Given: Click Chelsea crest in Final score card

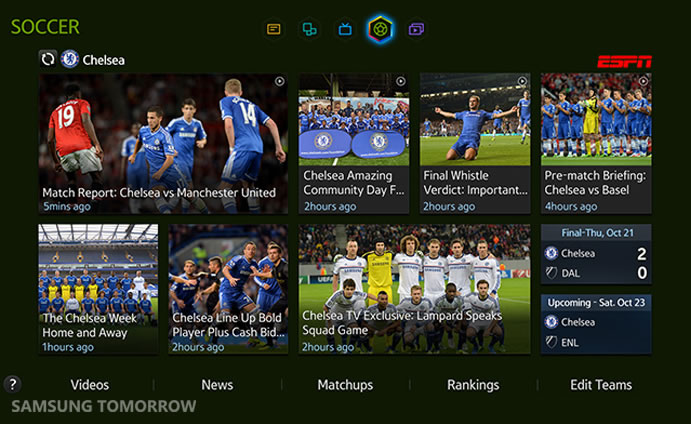Looking at the screenshot, I should click(x=551, y=253).
